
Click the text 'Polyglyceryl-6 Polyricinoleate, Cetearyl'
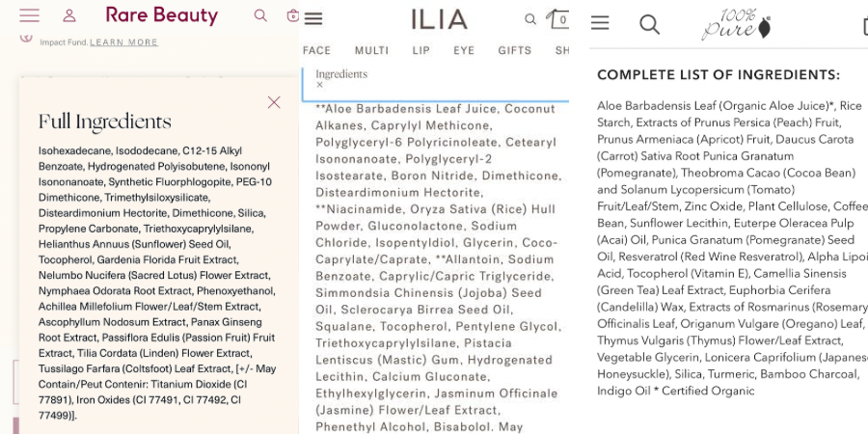[x=436, y=143]
